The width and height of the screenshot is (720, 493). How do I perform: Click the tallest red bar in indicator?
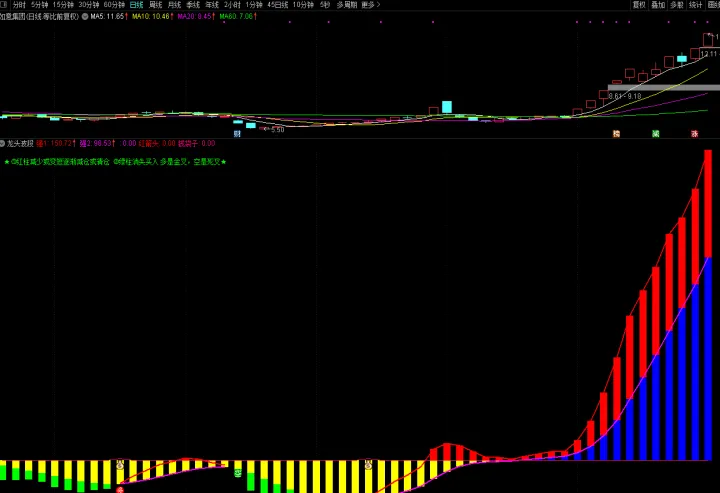pos(707,204)
